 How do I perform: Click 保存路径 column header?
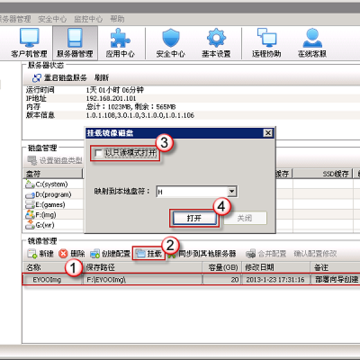(x=143, y=267)
